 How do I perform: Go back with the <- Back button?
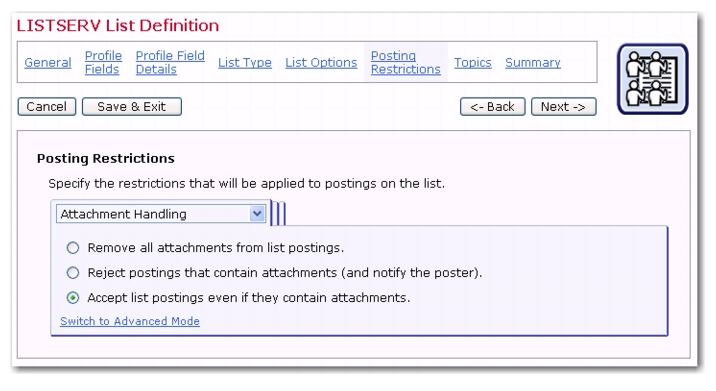tap(492, 107)
